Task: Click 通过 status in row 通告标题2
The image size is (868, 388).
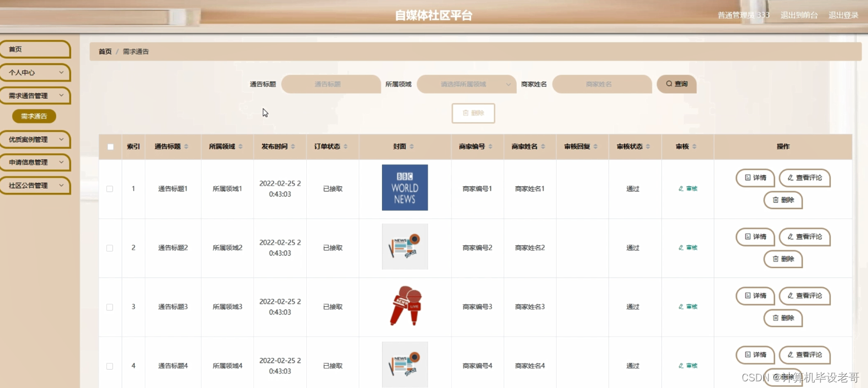Action: coord(632,248)
